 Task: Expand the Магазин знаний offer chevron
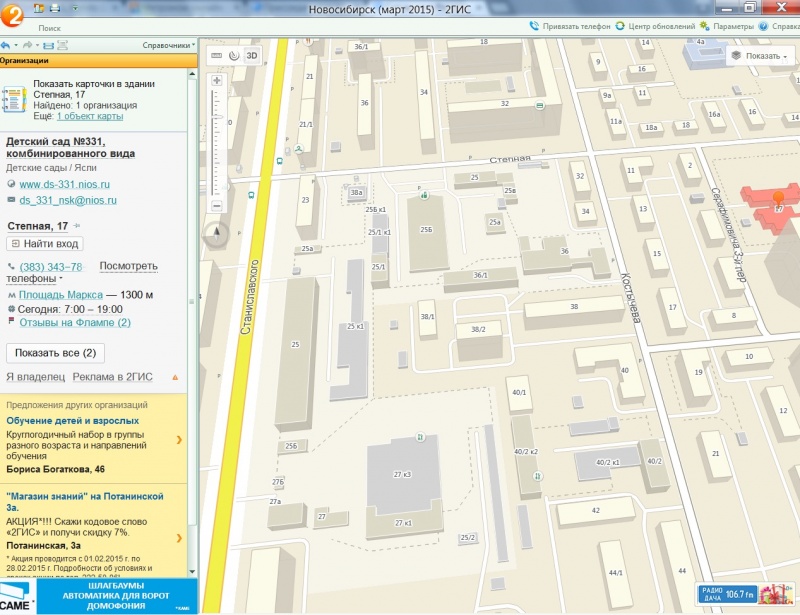pos(179,538)
